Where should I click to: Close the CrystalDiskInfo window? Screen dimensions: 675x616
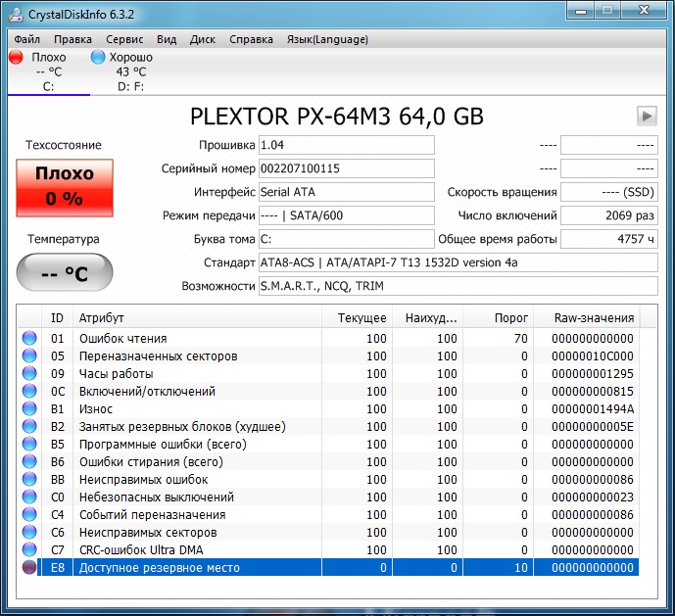[x=644, y=11]
